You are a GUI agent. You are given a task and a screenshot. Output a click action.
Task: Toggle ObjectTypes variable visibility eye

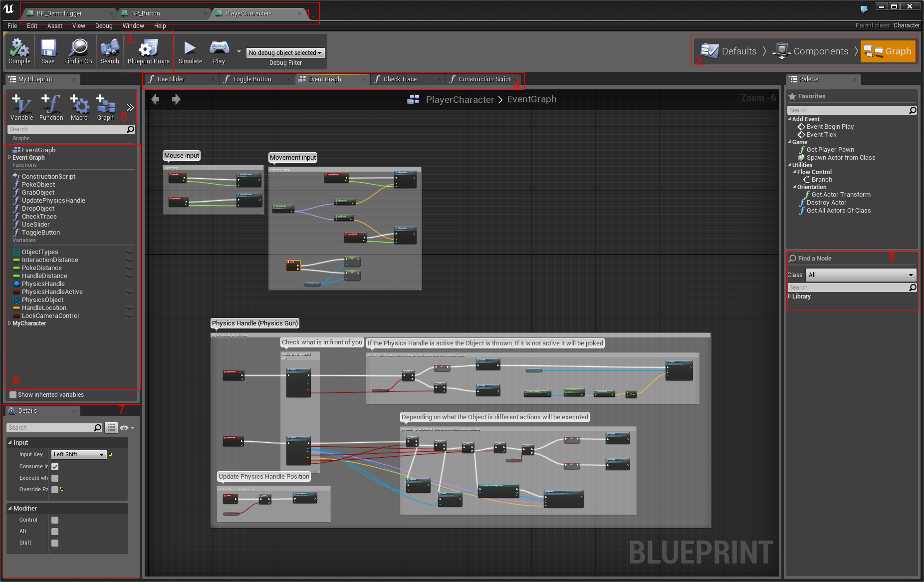click(x=129, y=252)
